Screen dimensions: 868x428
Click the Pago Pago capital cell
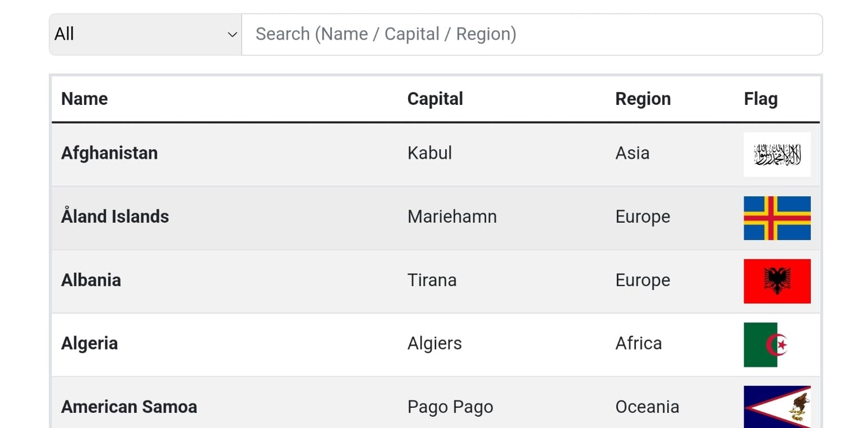click(450, 407)
